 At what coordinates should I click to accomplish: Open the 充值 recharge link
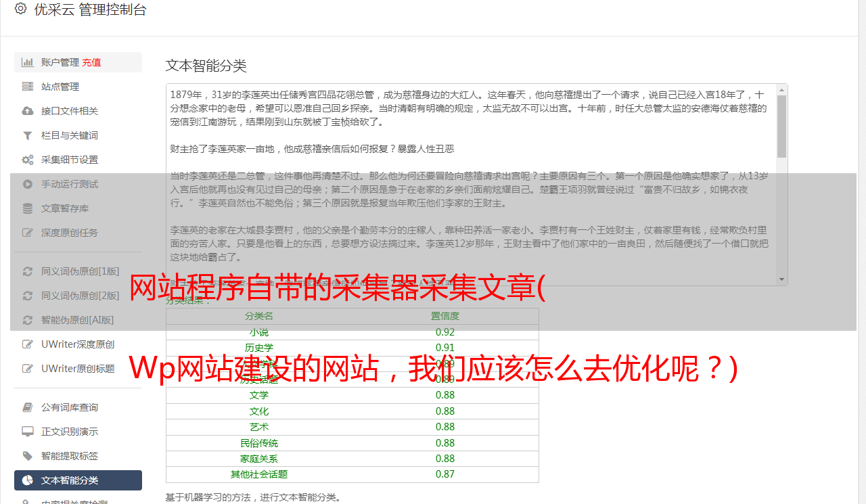(92, 62)
